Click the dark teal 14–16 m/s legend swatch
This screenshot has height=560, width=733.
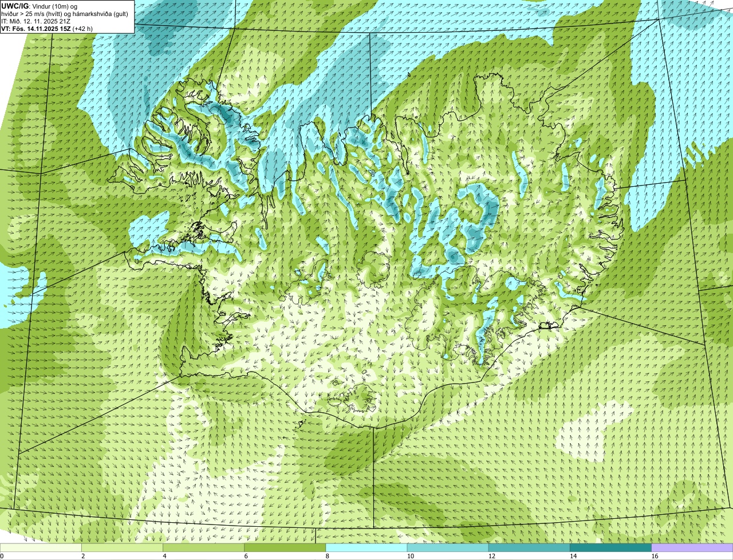coord(611,547)
